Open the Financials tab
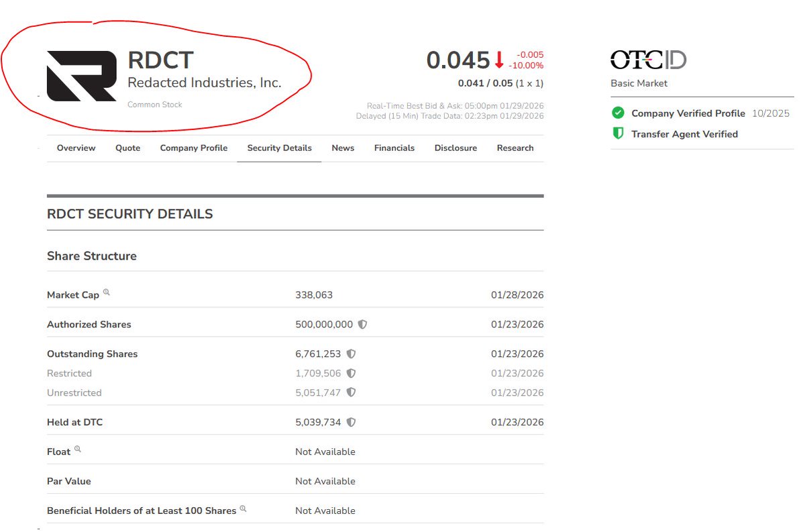 pos(394,148)
